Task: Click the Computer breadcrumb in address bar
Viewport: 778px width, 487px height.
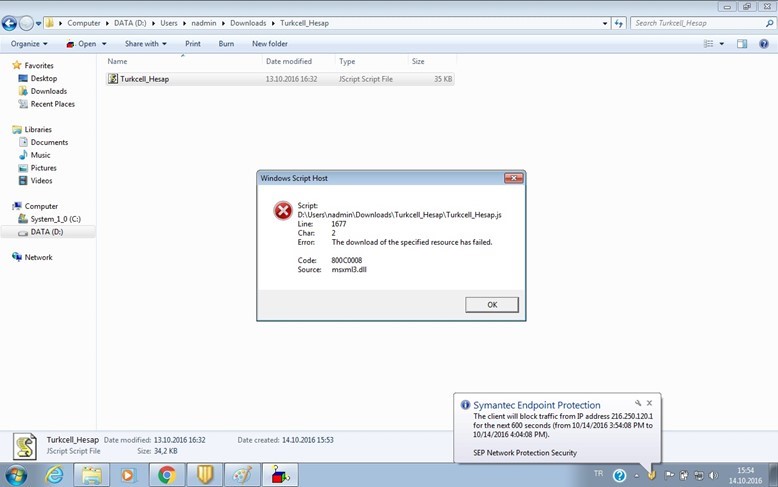Action: (x=83, y=23)
